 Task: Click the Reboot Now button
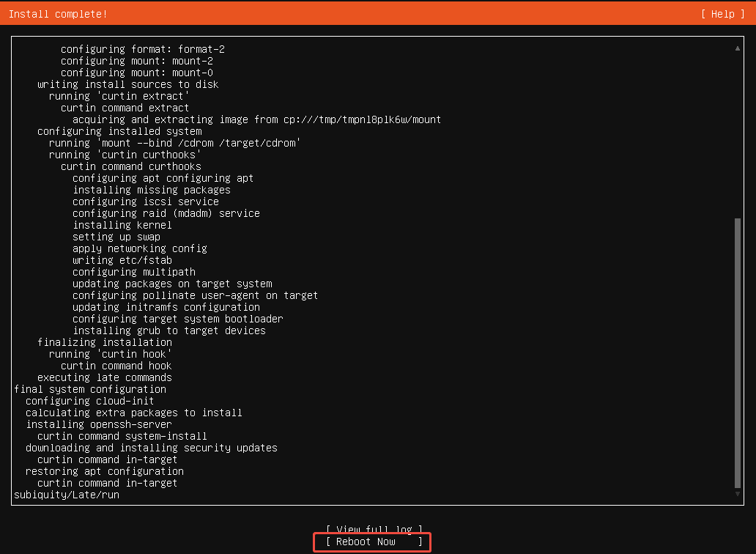pos(374,542)
